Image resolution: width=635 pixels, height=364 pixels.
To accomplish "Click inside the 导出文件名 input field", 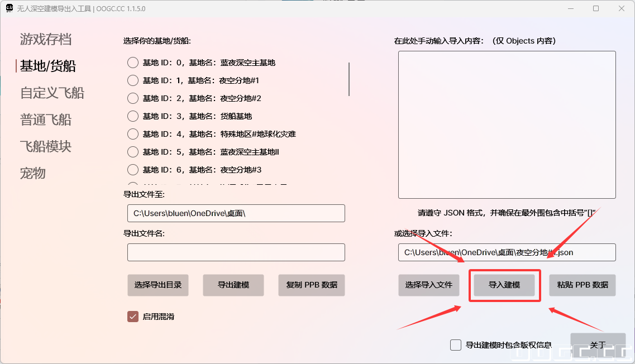I will (x=236, y=252).
